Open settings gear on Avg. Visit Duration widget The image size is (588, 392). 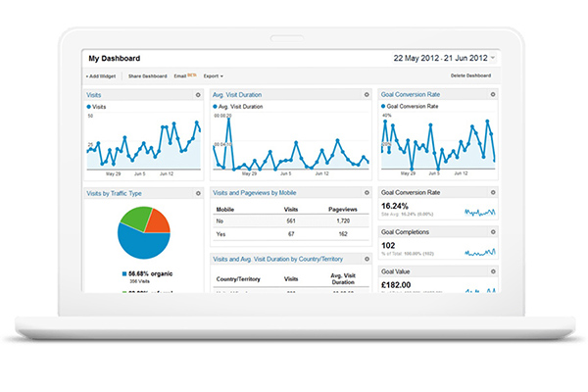[367, 95]
